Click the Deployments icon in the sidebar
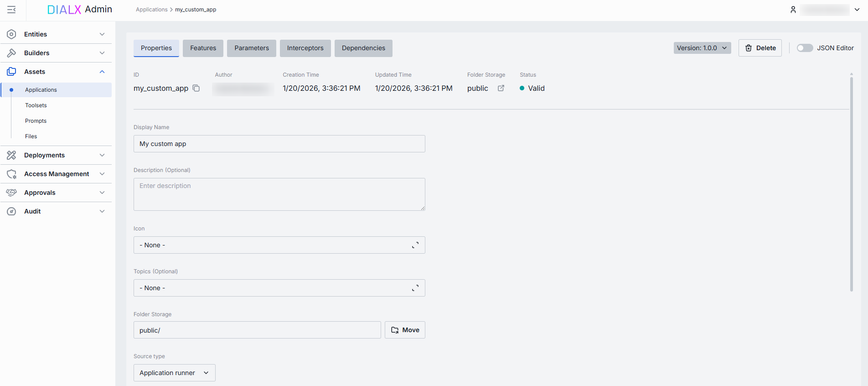This screenshot has height=386, width=868. pyautogui.click(x=11, y=155)
